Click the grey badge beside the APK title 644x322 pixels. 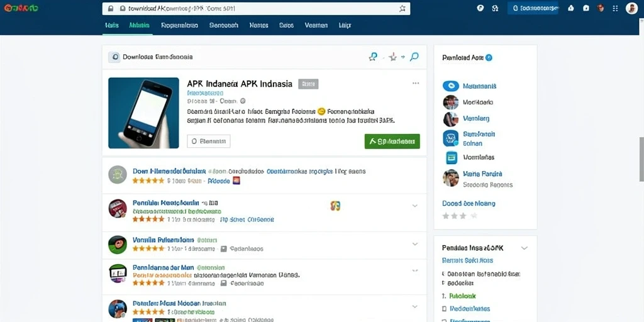pos(308,84)
